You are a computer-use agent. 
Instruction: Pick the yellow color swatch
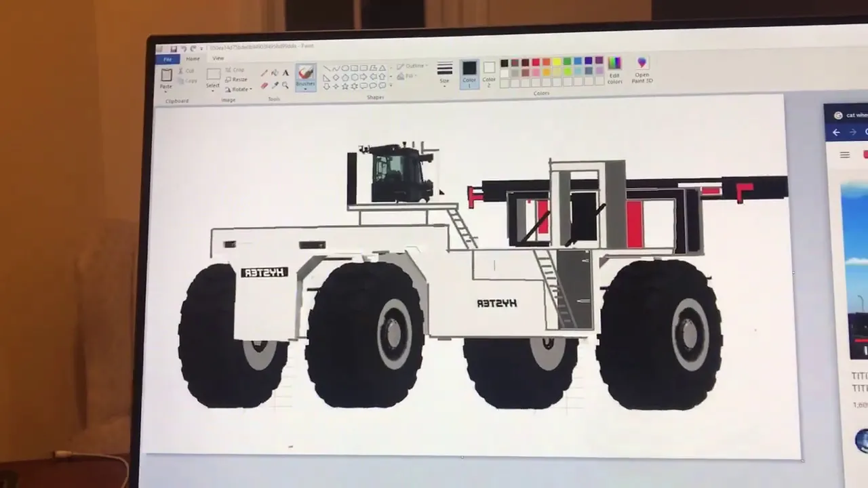[x=557, y=62]
